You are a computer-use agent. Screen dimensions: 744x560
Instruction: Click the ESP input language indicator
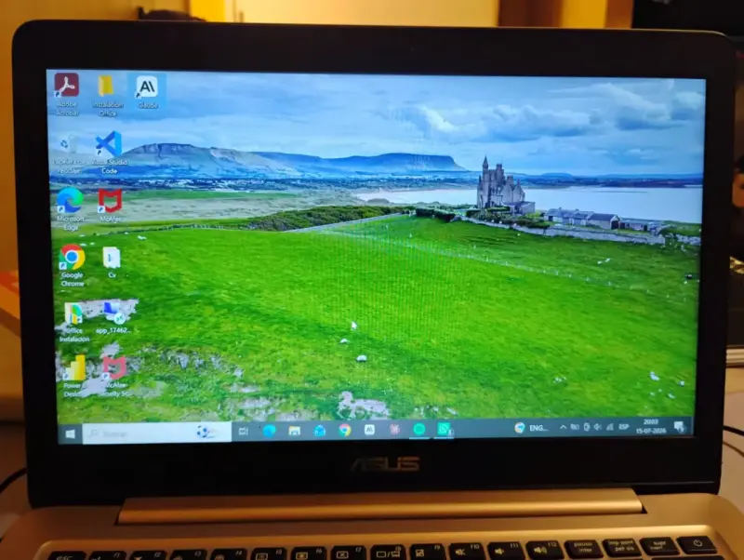[624, 427]
